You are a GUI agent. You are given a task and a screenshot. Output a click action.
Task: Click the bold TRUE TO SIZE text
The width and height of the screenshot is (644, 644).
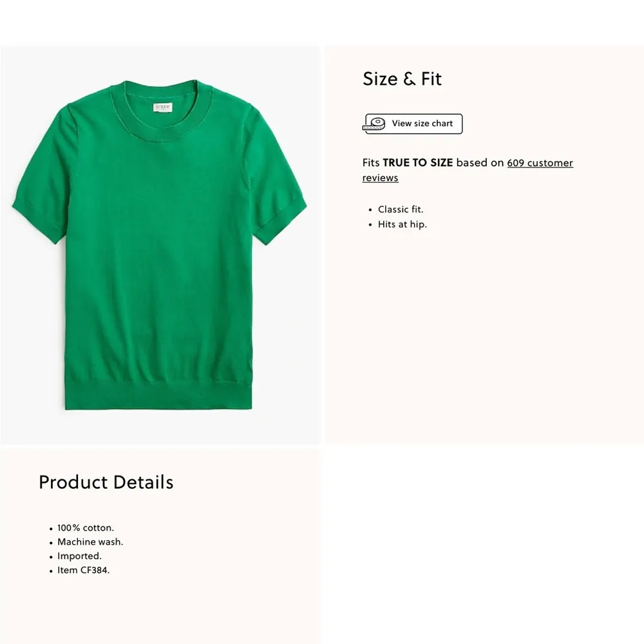point(417,163)
